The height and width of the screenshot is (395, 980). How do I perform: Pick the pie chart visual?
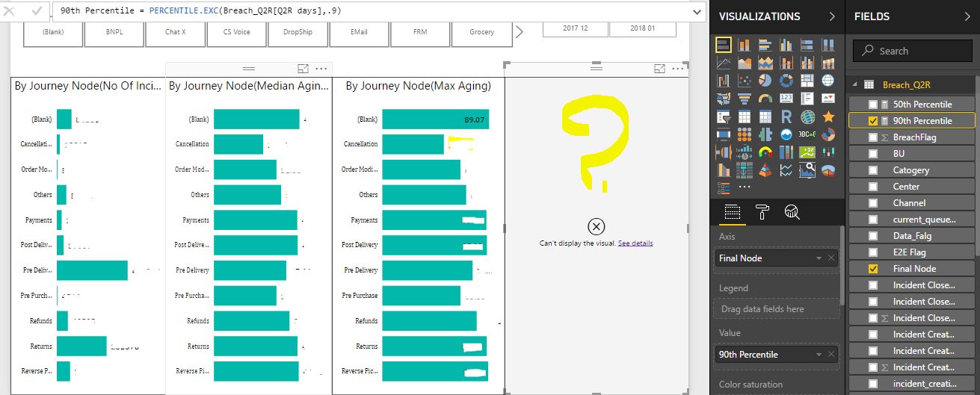pyautogui.click(x=765, y=81)
